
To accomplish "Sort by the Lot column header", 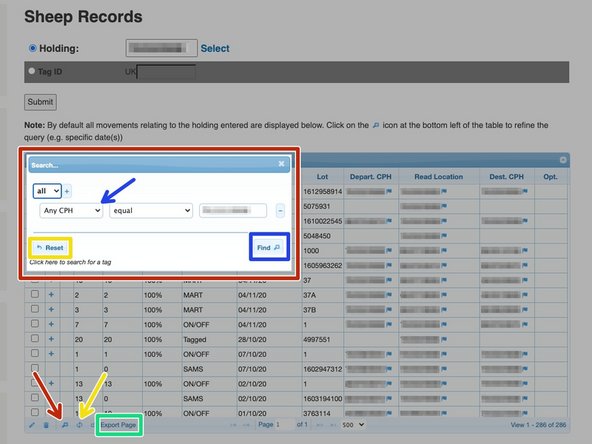I will pyautogui.click(x=322, y=177).
